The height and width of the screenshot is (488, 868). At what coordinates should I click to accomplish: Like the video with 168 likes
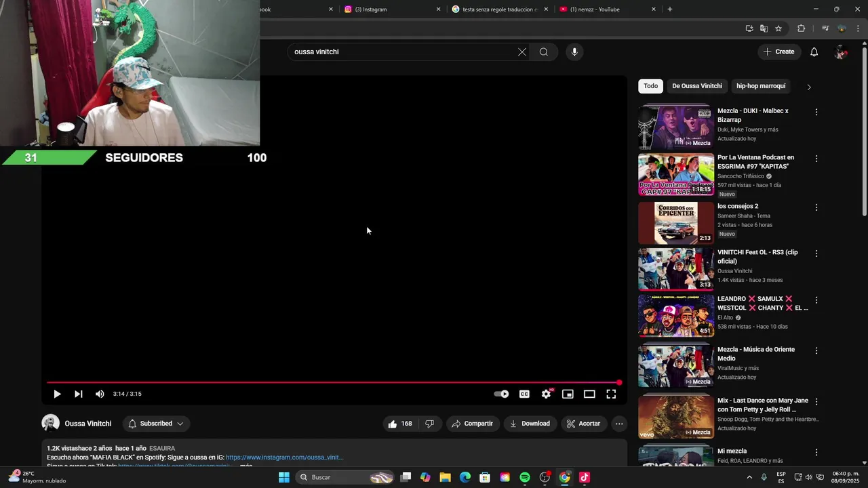pyautogui.click(x=400, y=424)
